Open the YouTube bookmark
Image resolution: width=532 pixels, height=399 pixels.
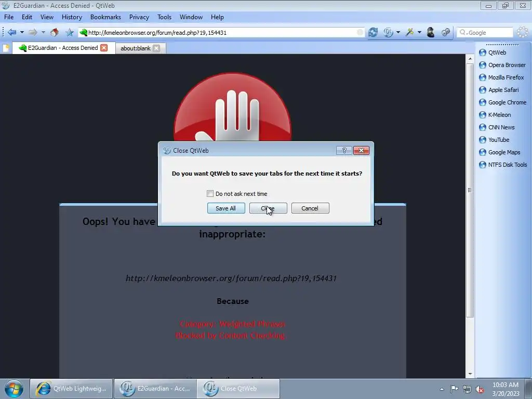click(x=494, y=140)
